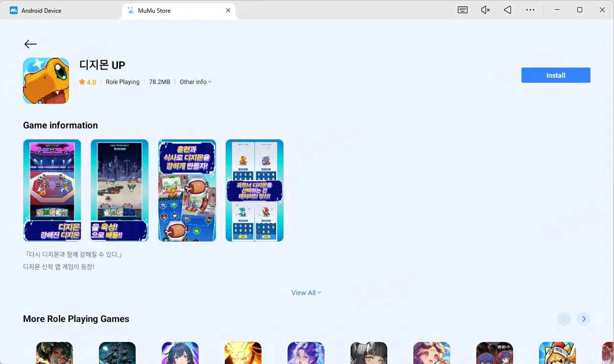The image size is (614, 364).
Task: Go back with the left arrow
Action: (30, 44)
